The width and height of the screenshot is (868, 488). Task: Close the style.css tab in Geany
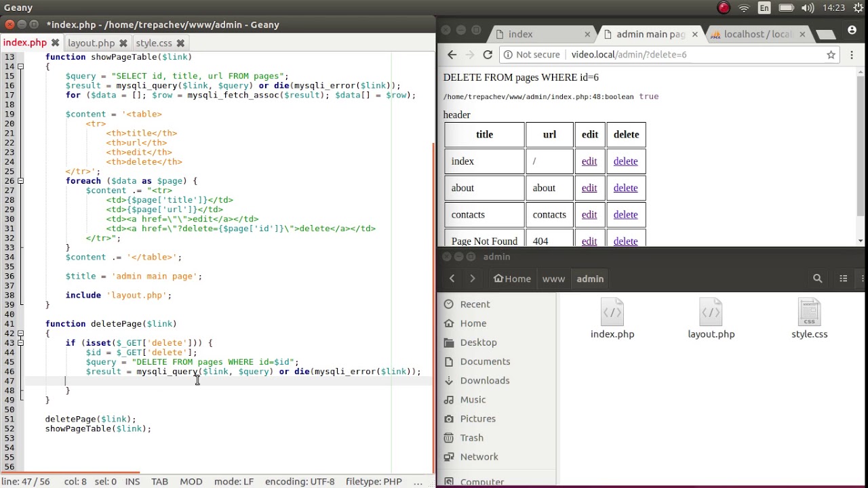pyautogui.click(x=180, y=43)
